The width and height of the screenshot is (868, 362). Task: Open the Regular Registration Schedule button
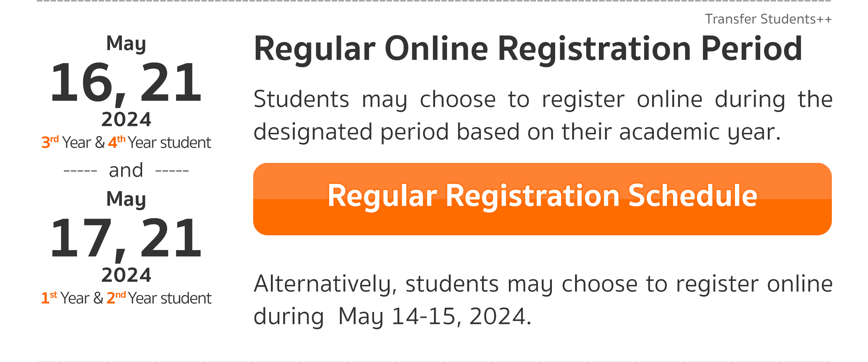(542, 199)
